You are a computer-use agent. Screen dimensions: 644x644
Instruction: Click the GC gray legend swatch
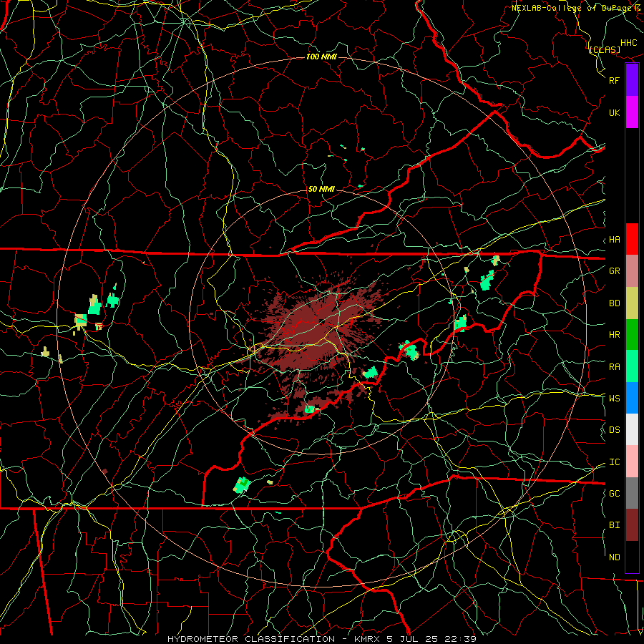click(x=632, y=493)
